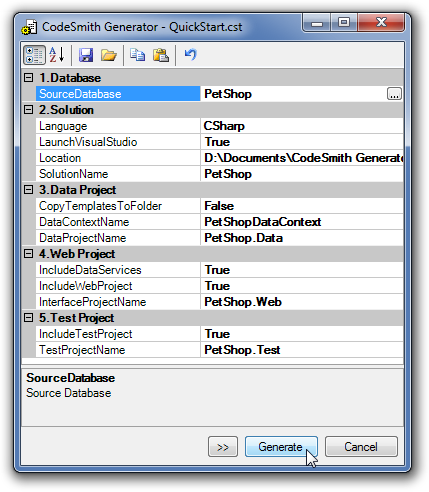Click the 2.Solution category header text
The height and width of the screenshot is (492, 429).
pyautogui.click(x=66, y=110)
